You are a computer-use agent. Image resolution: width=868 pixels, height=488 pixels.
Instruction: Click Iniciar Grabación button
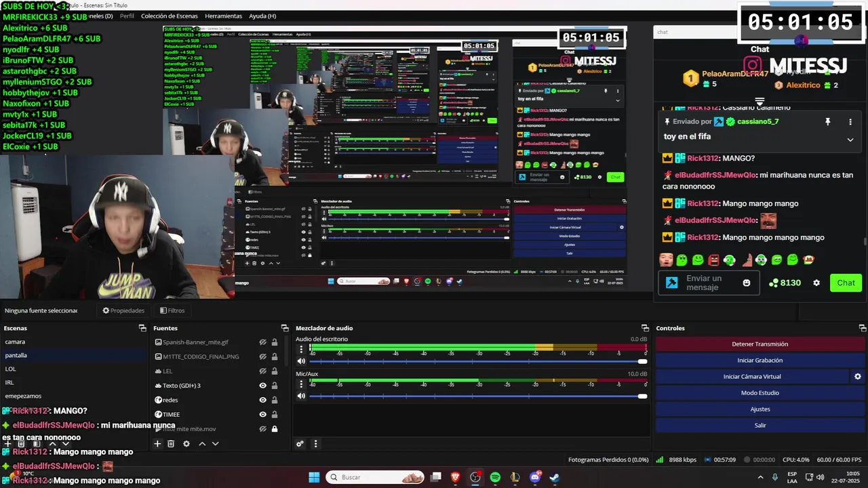pyautogui.click(x=759, y=360)
